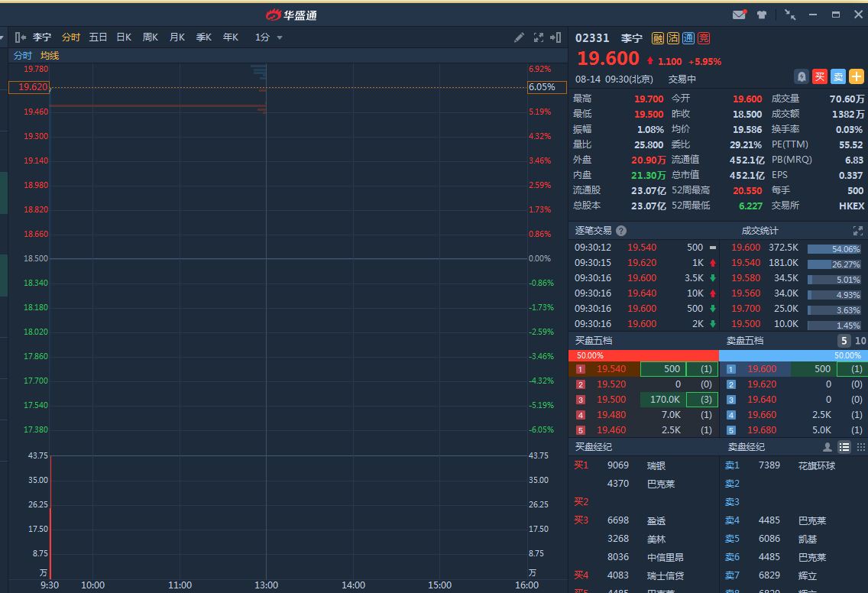Open the 1分 interval dropdown
The height and width of the screenshot is (593, 868).
point(268,37)
